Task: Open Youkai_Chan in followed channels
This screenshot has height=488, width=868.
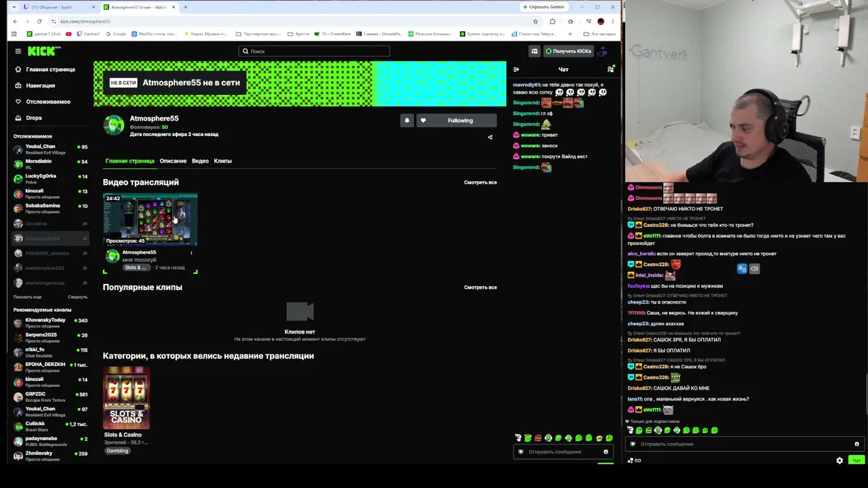Action: [50, 149]
